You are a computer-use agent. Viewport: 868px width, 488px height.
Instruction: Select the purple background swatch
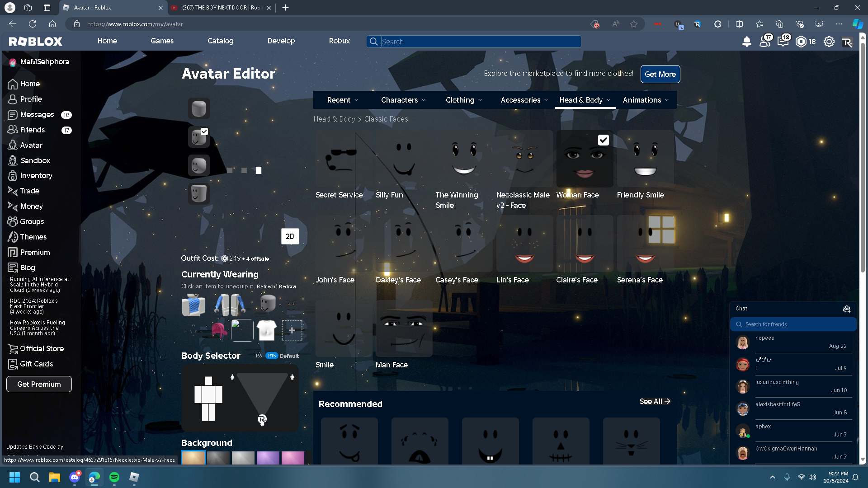[x=268, y=457]
